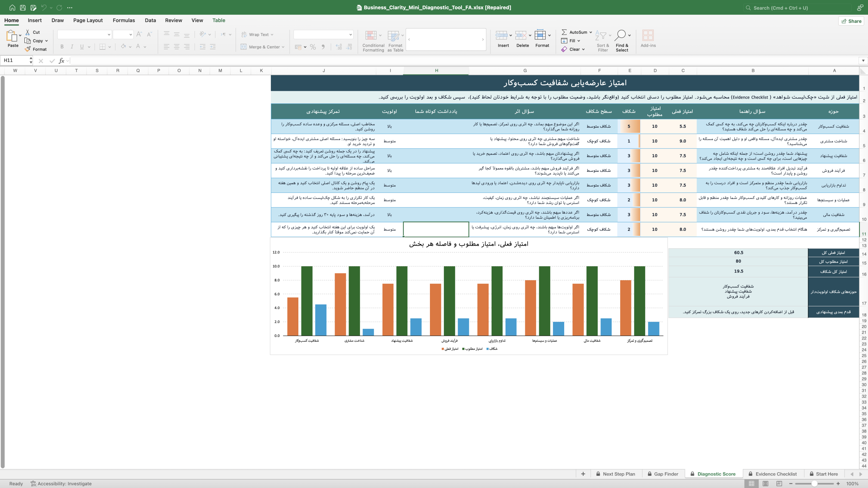Toggle Bold formatting
Viewport: 868px width, 488px height.
click(x=62, y=47)
